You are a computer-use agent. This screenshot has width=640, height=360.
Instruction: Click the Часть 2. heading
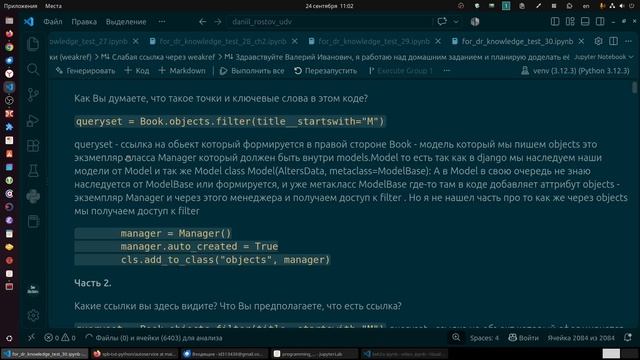click(x=93, y=283)
